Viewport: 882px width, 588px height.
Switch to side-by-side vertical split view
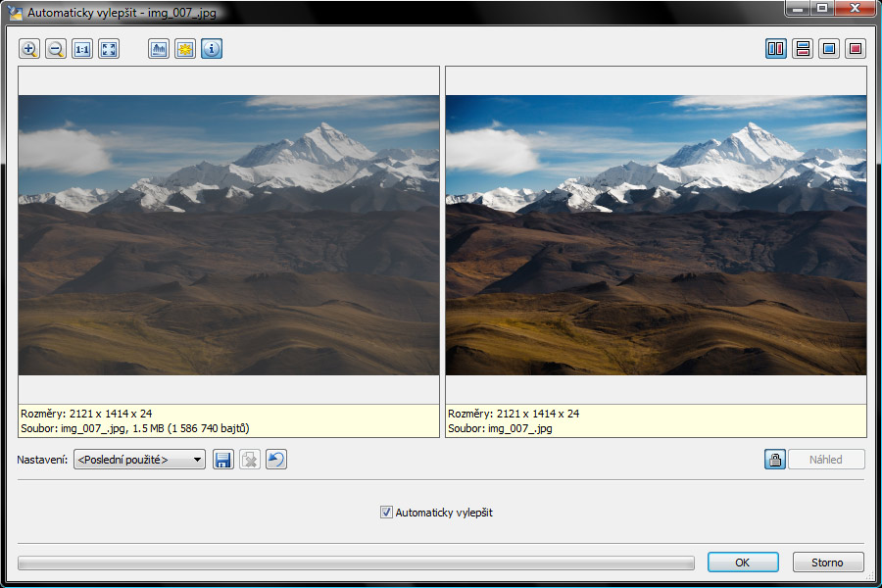pyautogui.click(x=776, y=49)
